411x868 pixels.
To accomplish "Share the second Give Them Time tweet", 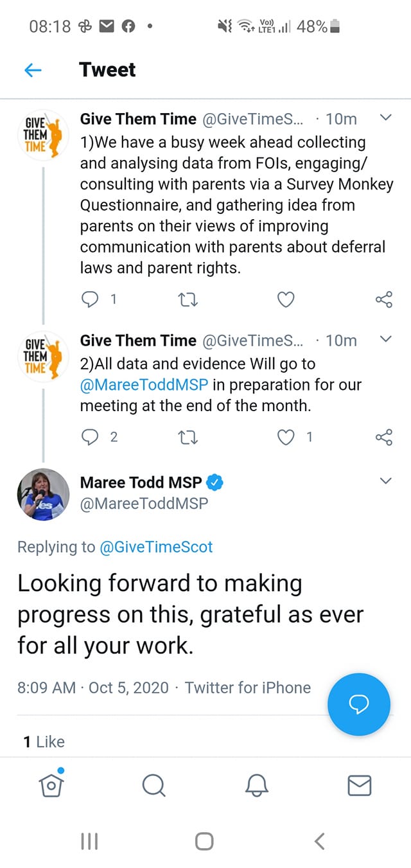I will [x=383, y=438].
